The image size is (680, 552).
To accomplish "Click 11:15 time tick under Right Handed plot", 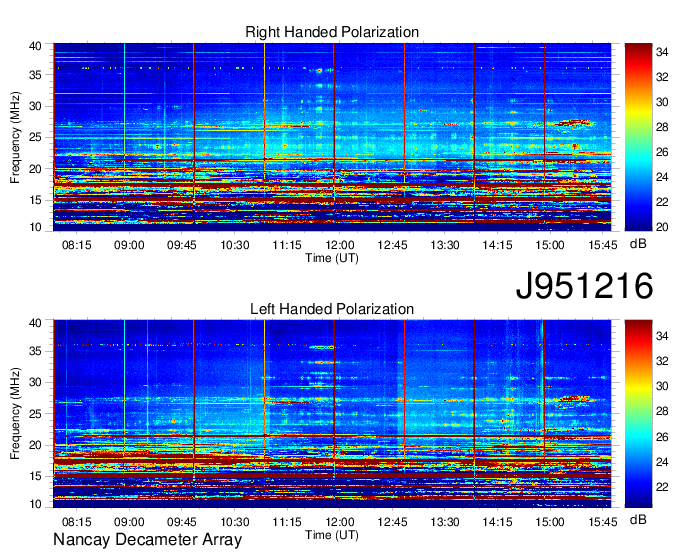I will click(x=287, y=245).
